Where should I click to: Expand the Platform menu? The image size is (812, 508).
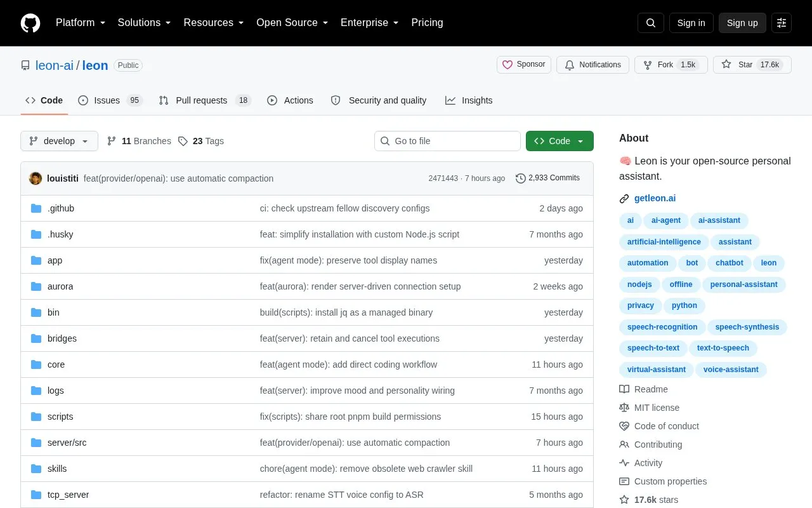[x=80, y=23]
